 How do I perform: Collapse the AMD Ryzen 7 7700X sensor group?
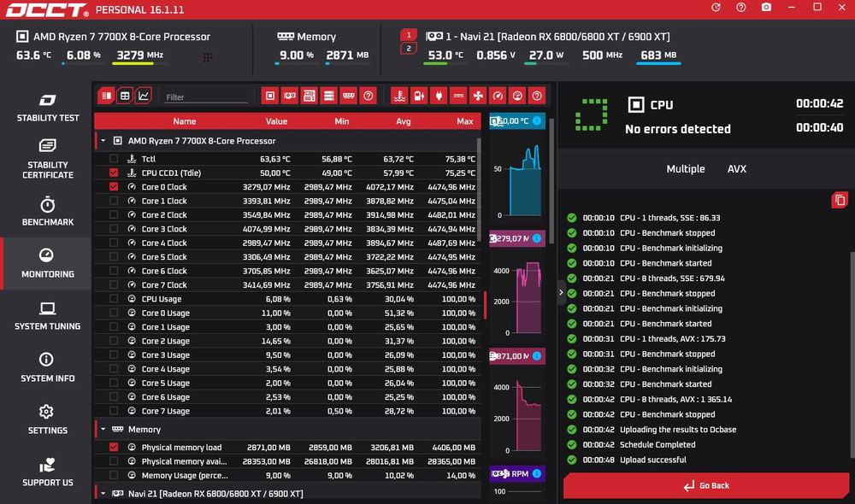[x=103, y=141]
